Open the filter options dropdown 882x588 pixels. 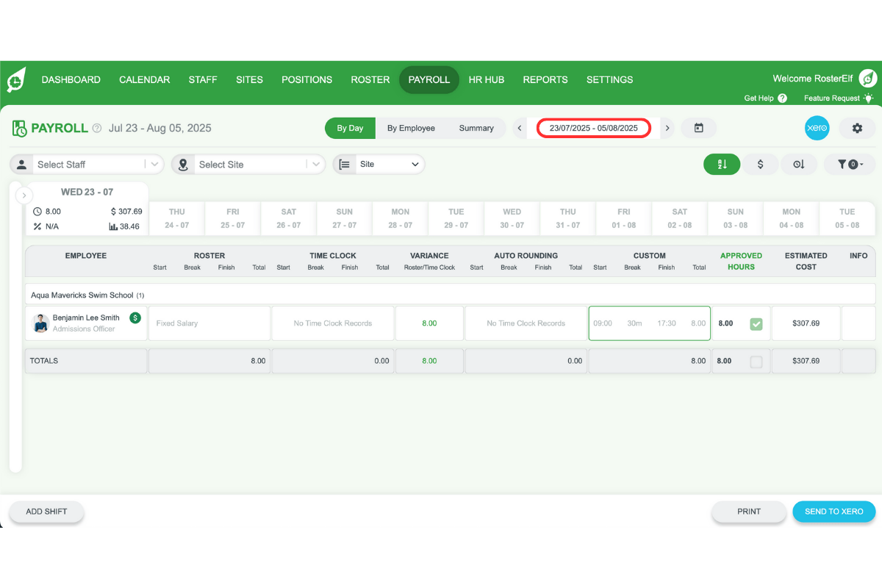(x=850, y=164)
